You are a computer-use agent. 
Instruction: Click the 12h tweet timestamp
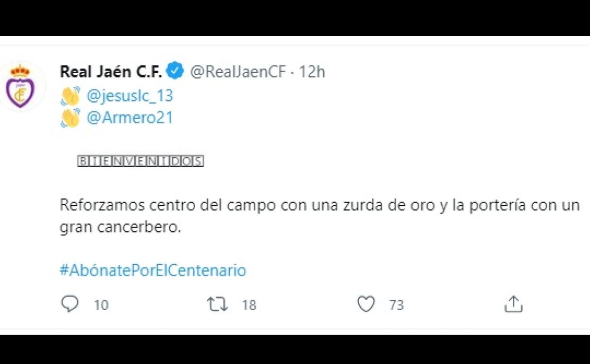[x=312, y=71]
